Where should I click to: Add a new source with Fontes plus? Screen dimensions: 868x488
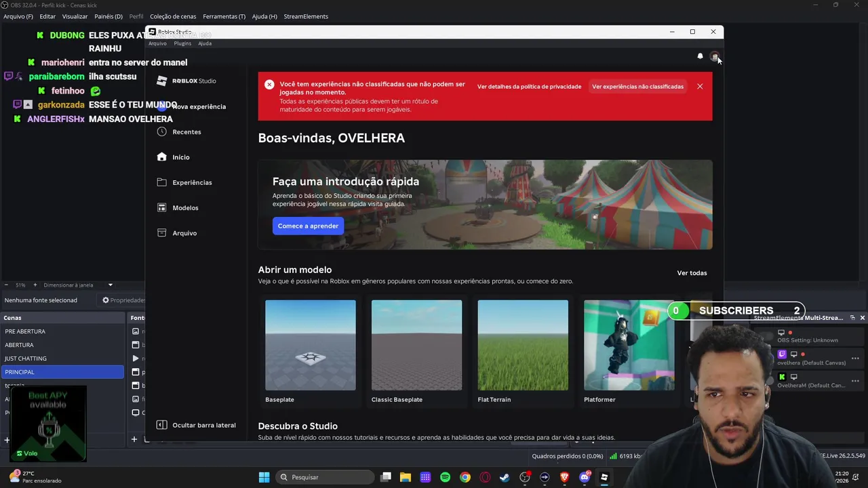tap(134, 440)
